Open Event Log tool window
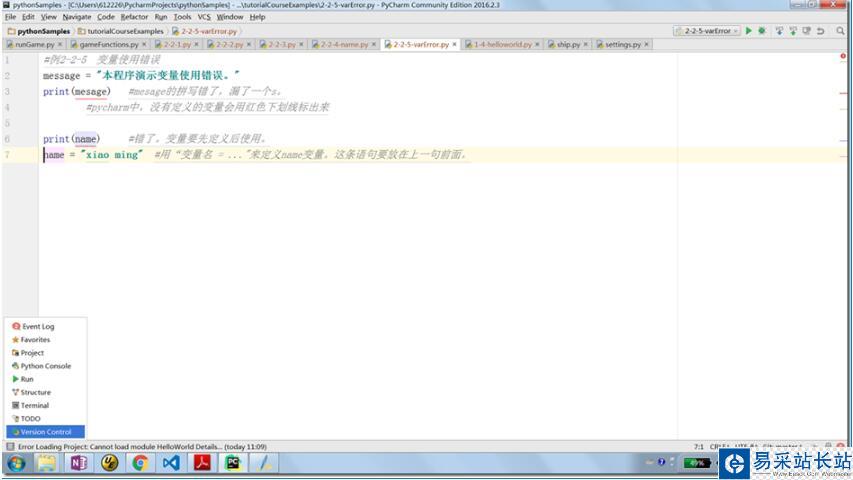This screenshot has width=853, height=480. [x=45, y=327]
